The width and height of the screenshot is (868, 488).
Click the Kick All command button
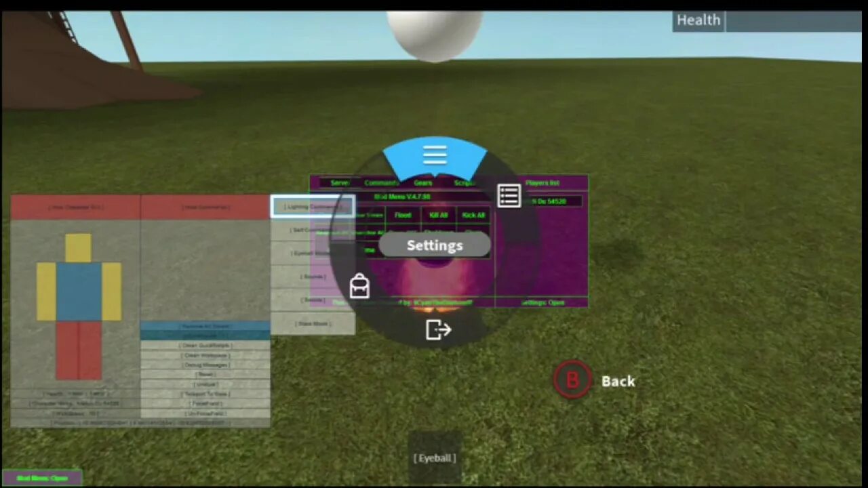(473, 216)
